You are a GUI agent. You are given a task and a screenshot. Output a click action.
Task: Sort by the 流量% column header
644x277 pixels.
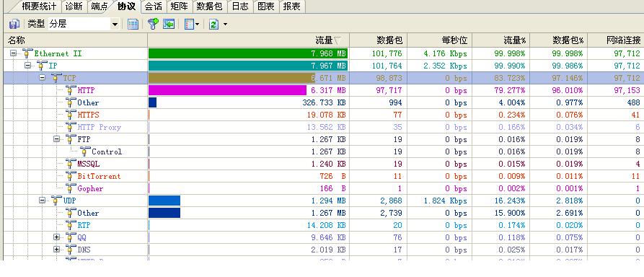tap(500, 40)
